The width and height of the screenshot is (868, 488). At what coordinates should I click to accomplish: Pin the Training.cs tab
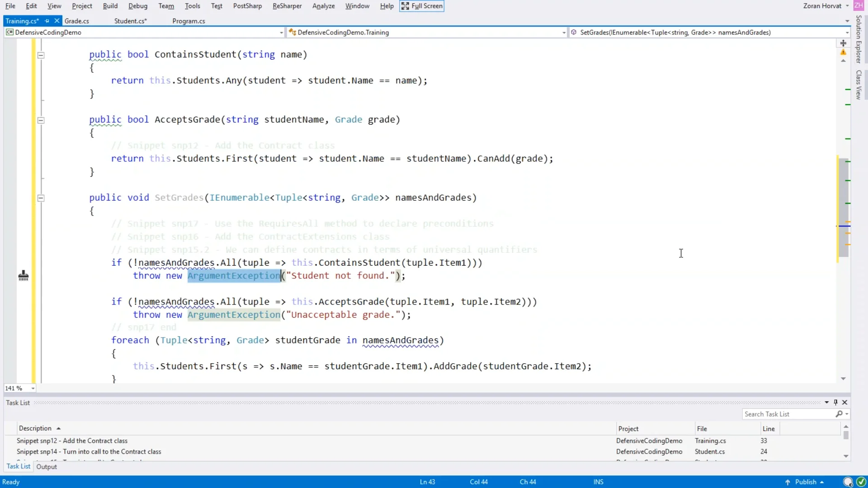point(47,21)
